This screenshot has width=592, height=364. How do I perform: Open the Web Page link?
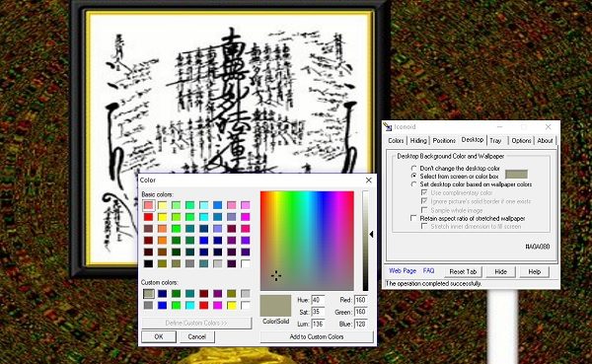[403, 270]
